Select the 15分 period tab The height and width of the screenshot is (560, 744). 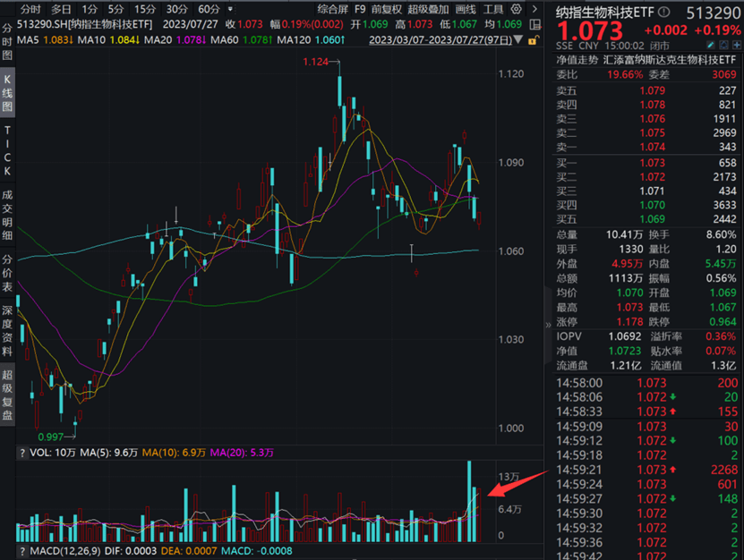[144, 8]
